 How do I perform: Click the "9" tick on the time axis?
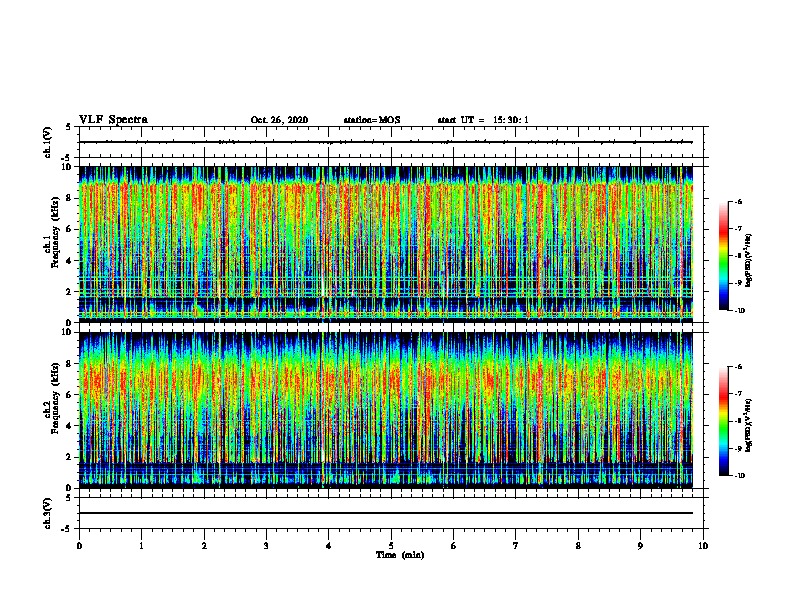640,546
